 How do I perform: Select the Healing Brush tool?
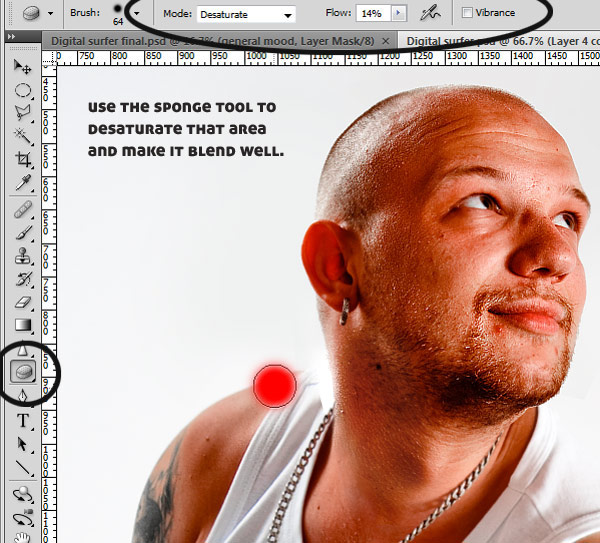(23, 210)
